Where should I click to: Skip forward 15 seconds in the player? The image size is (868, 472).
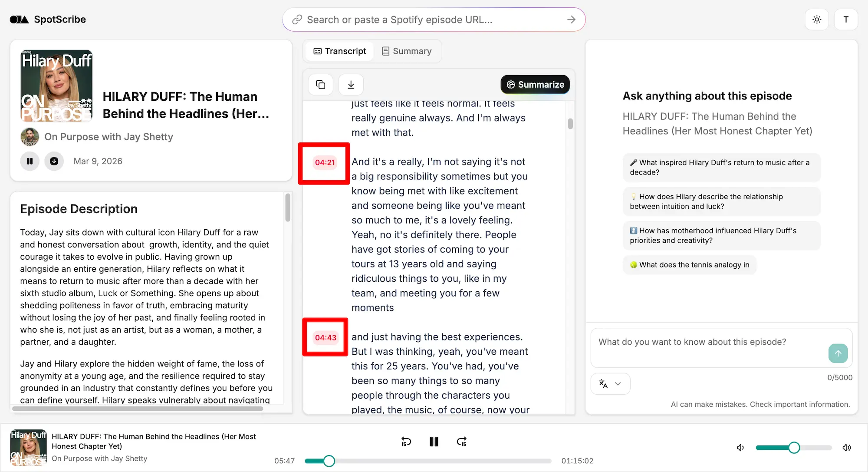pyautogui.click(x=462, y=441)
